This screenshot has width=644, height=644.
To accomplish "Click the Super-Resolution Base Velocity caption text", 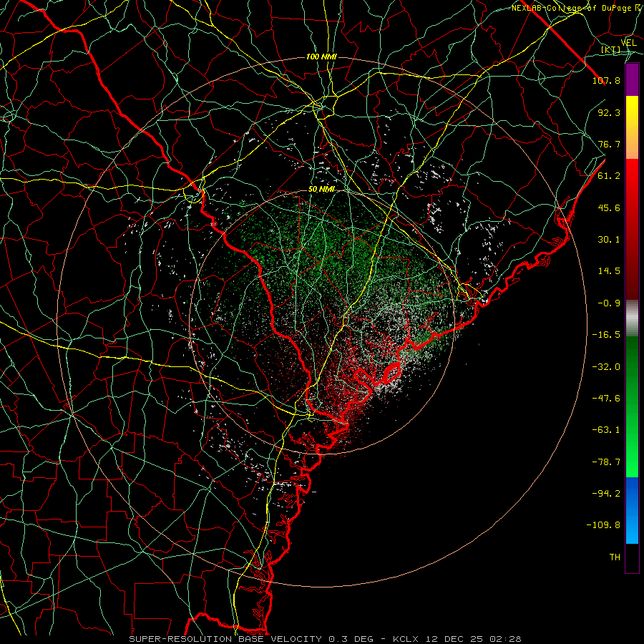I will pyautogui.click(x=325, y=639).
